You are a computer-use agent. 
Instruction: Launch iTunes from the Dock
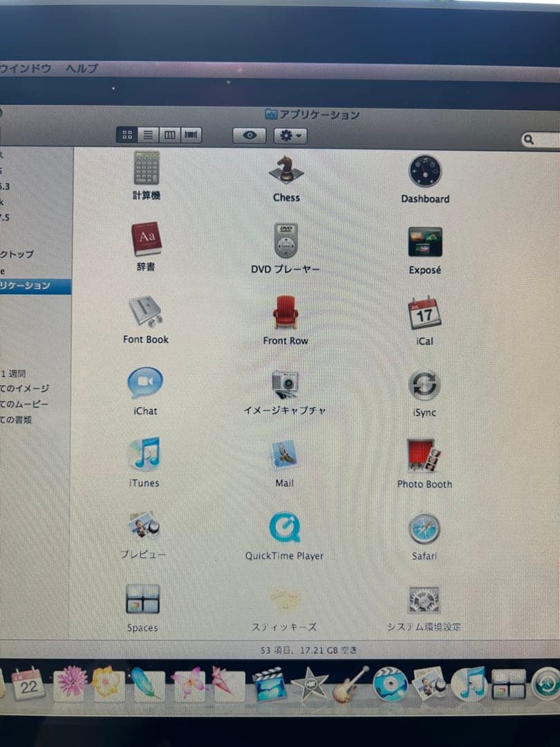(469, 685)
